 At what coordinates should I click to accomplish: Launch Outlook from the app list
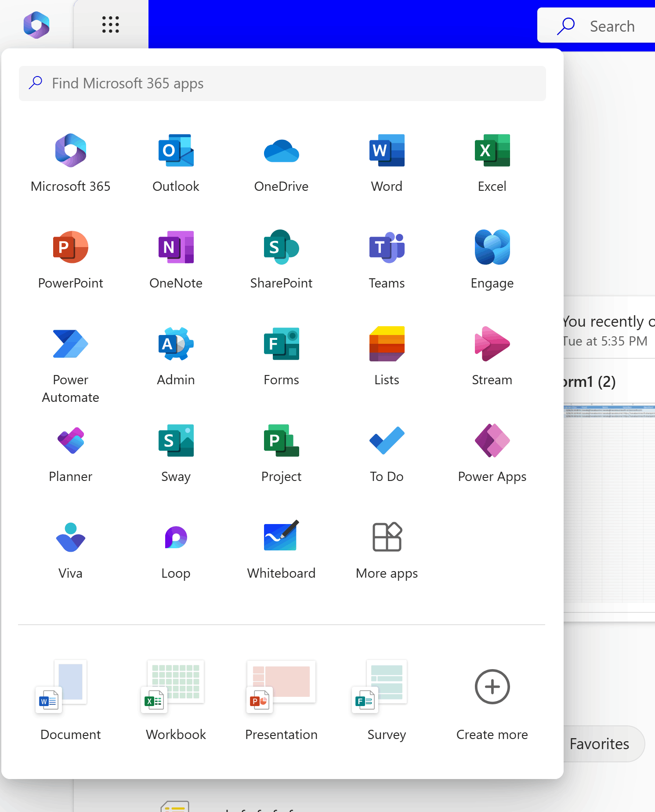(176, 163)
